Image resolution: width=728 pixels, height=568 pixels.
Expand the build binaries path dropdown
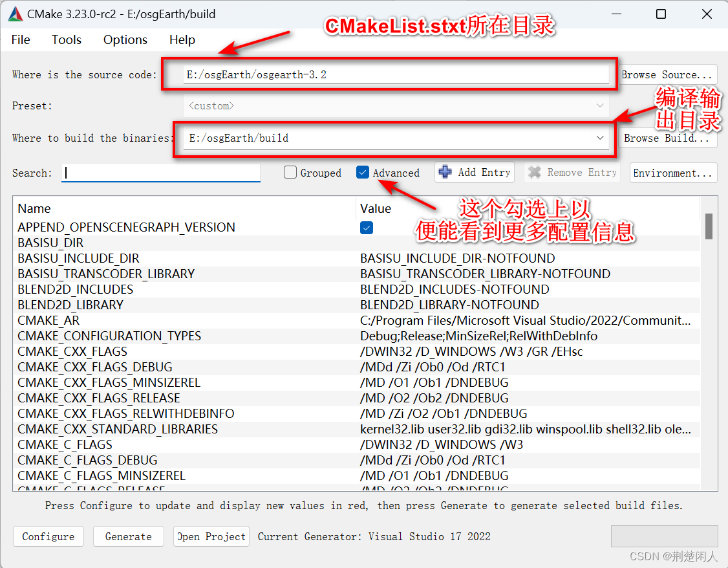coord(600,138)
